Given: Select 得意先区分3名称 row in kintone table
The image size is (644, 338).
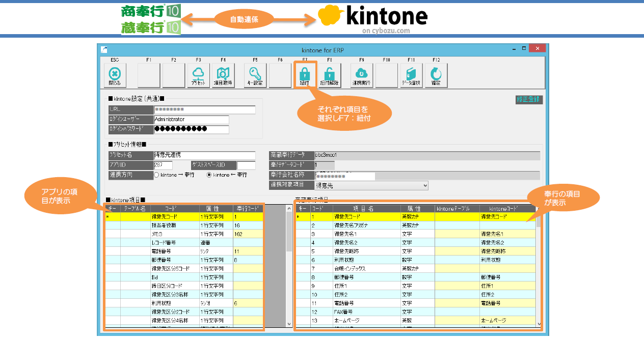Looking at the screenshot, I should [x=184, y=294].
